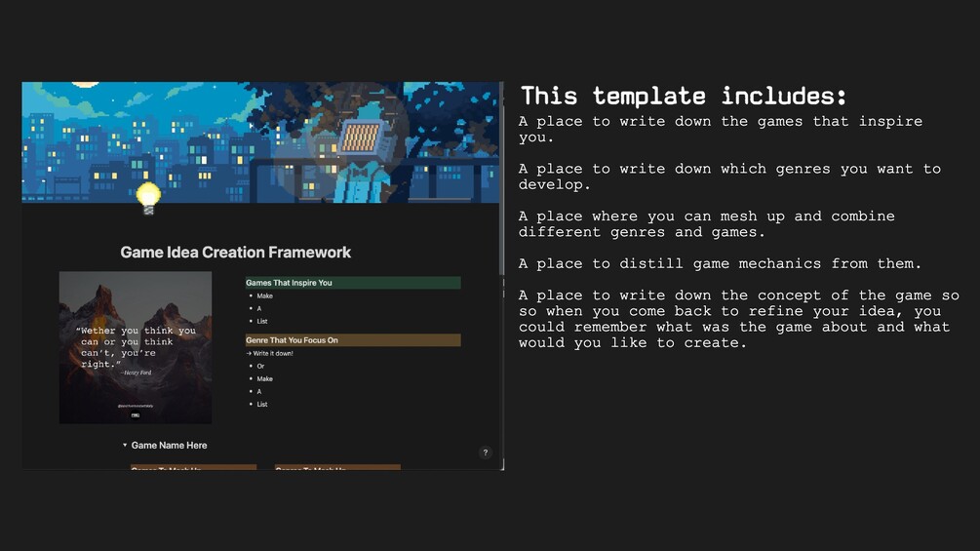Click paragraph about mesh up and combine
Viewport: 980px width, 551px height.
(707, 223)
